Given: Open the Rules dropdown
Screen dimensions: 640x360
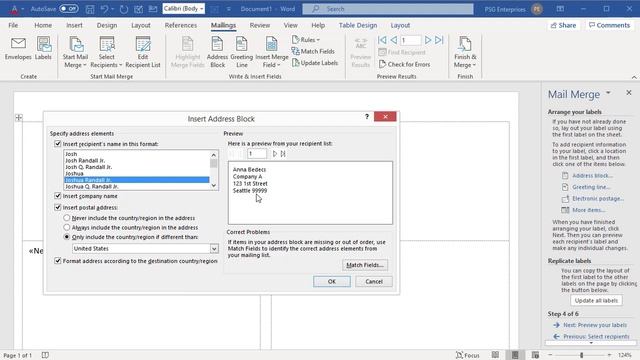Looking at the screenshot, I should (x=306, y=40).
